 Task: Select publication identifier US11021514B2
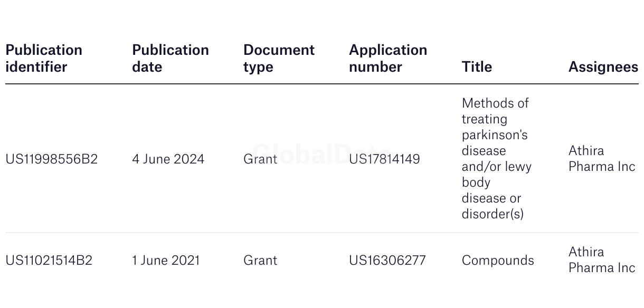pos(49,260)
